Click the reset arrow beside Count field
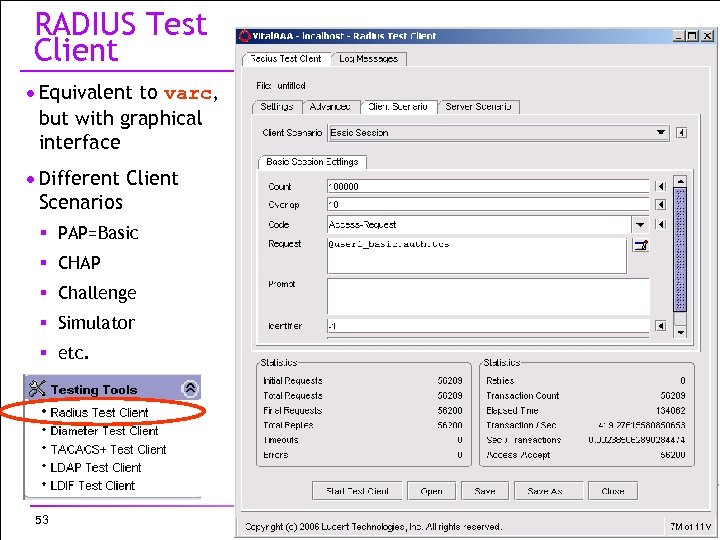The height and width of the screenshot is (540, 720). coord(661,186)
